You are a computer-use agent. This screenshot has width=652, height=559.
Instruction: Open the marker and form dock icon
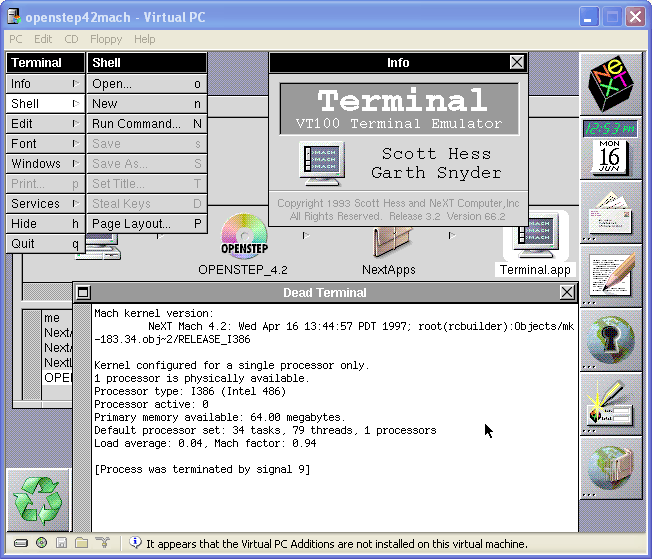tap(610, 403)
